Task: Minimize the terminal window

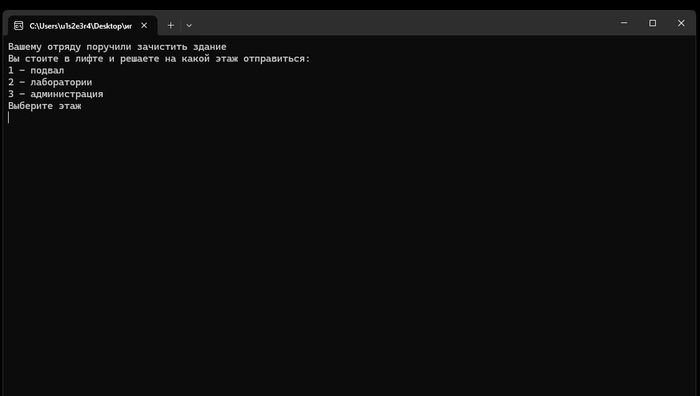Action: point(624,23)
